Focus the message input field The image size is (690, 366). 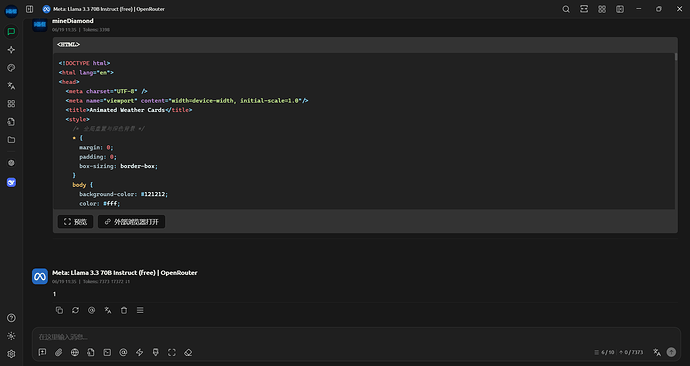(x=356, y=337)
